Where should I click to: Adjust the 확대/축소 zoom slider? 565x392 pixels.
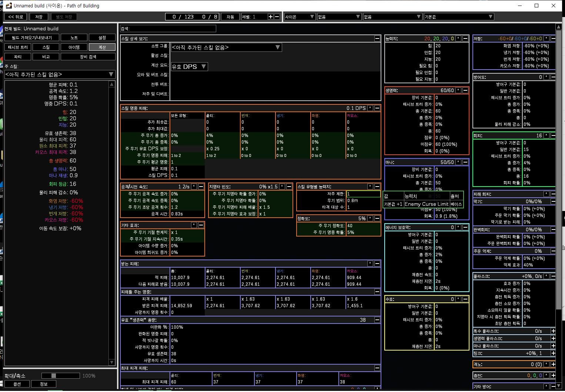coord(61,376)
